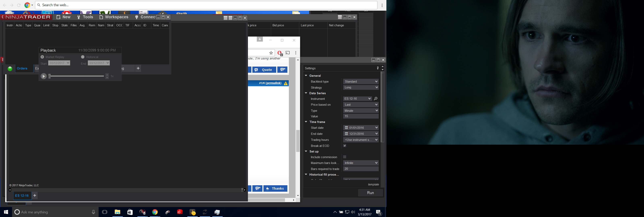Collapse the Set up section

pyautogui.click(x=306, y=151)
